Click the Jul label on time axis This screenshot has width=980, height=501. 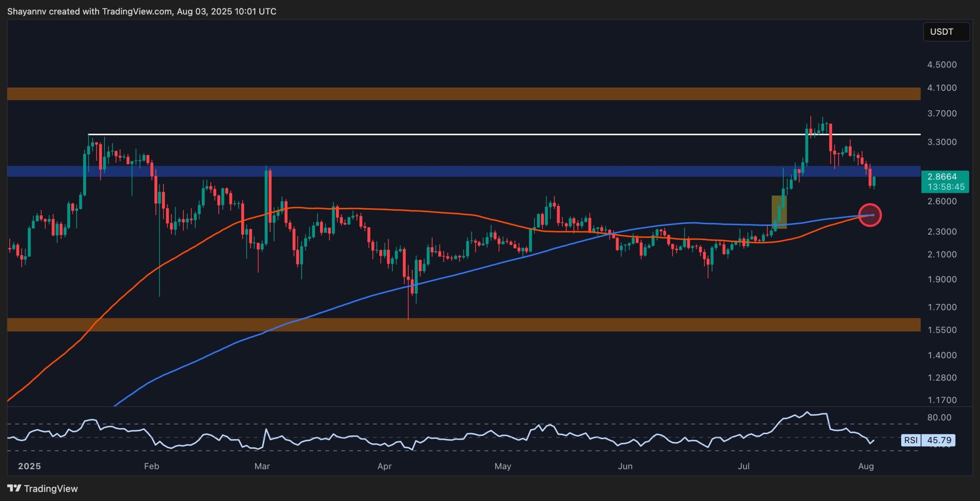[x=743, y=466]
